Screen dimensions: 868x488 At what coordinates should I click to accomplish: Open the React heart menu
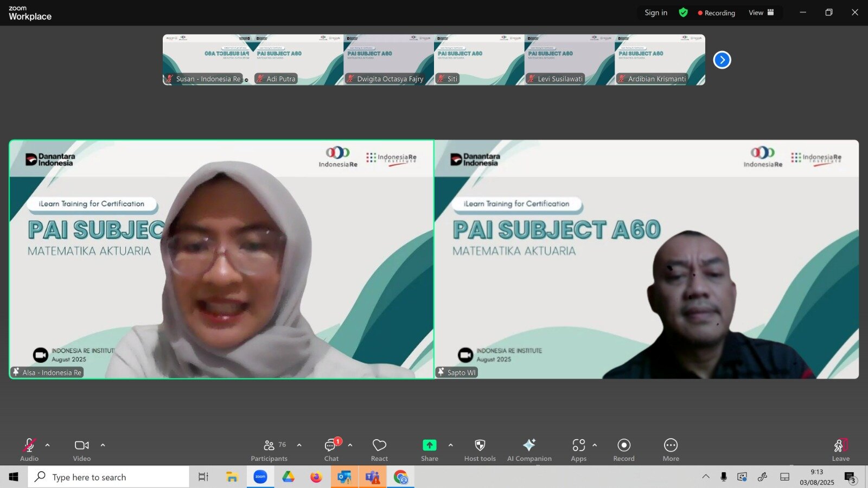pyautogui.click(x=379, y=450)
